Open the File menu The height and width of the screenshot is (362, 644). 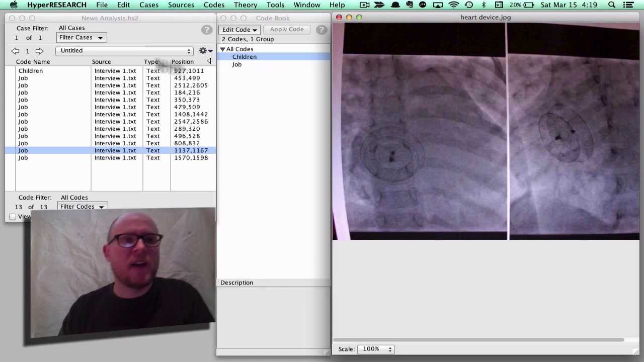tap(102, 5)
